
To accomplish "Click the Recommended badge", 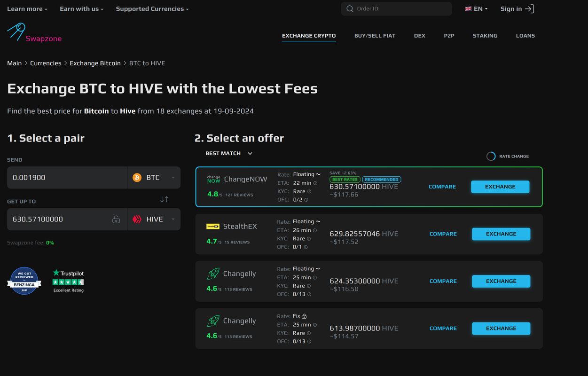I will pyautogui.click(x=382, y=180).
